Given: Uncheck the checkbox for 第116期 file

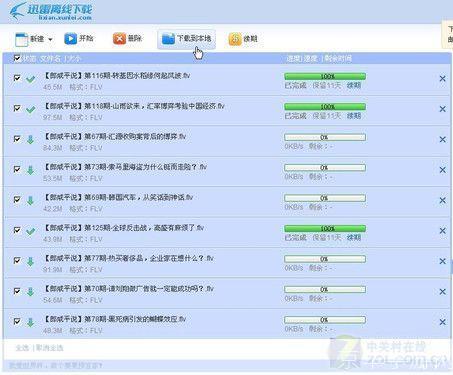Looking at the screenshot, I should click(17, 78).
